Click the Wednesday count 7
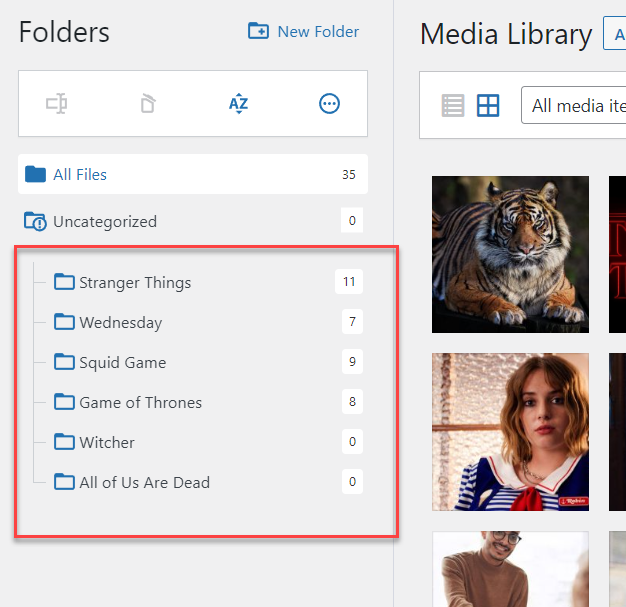This screenshot has width=626, height=607. click(352, 321)
